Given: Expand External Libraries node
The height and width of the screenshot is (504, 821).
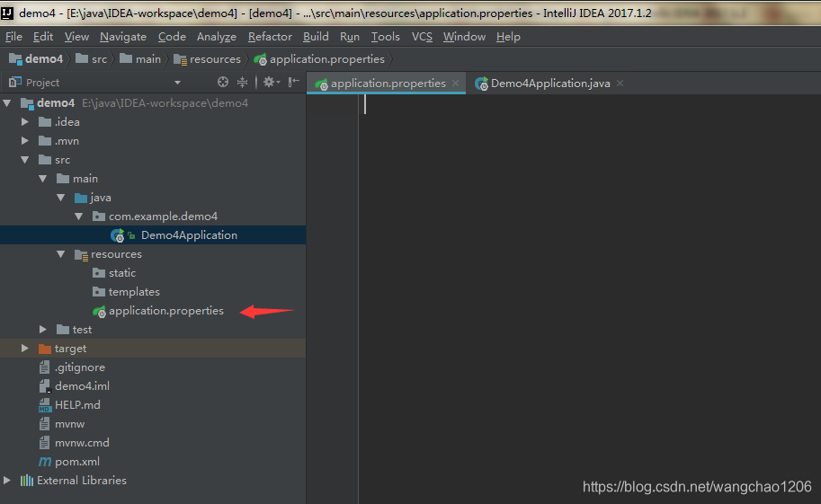Looking at the screenshot, I should click(x=7, y=480).
